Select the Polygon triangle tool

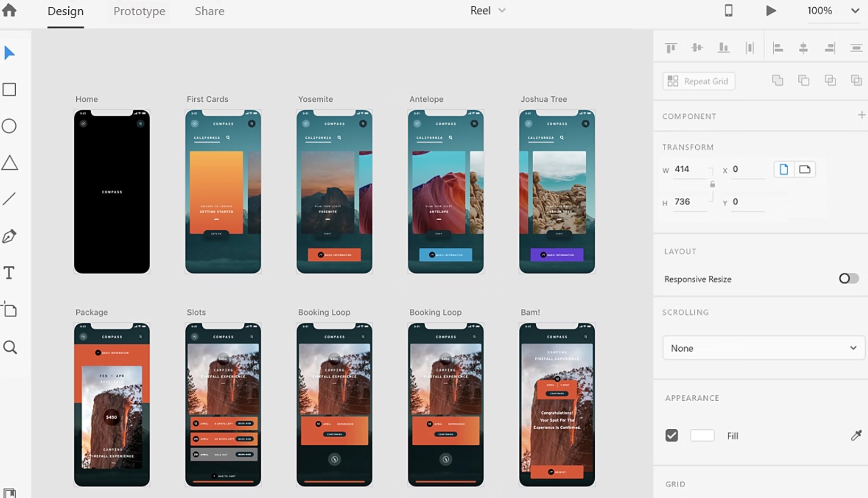pos(9,163)
